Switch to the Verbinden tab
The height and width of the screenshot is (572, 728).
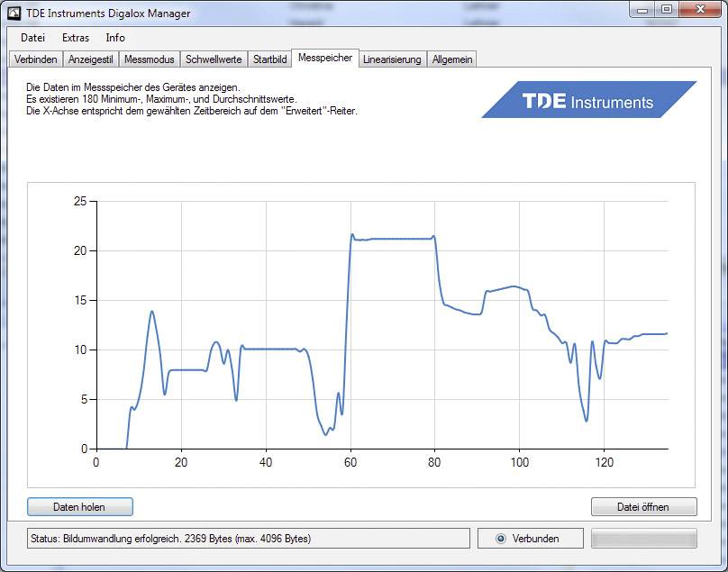pos(34,59)
